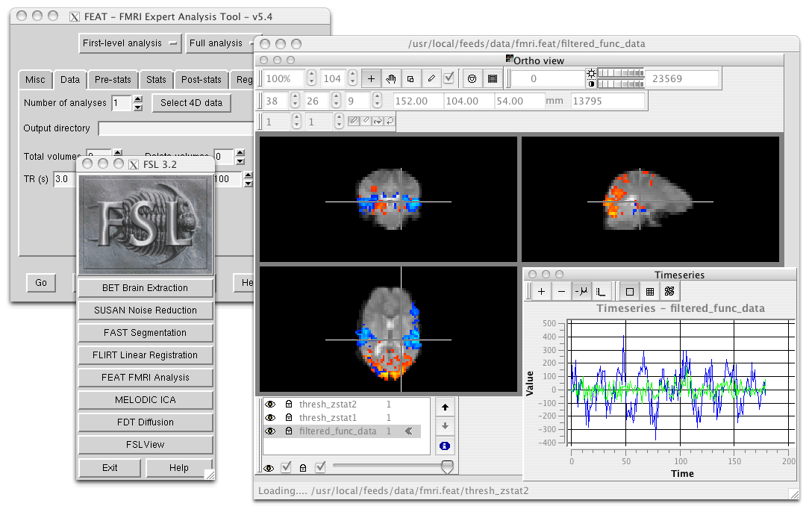
Task: Click the TR (s) input field
Action: [66, 179]
